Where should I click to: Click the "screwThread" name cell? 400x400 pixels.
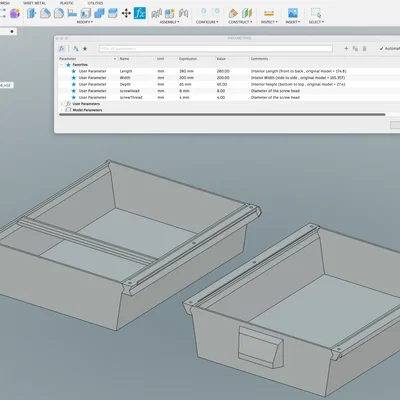coord(131,97)
